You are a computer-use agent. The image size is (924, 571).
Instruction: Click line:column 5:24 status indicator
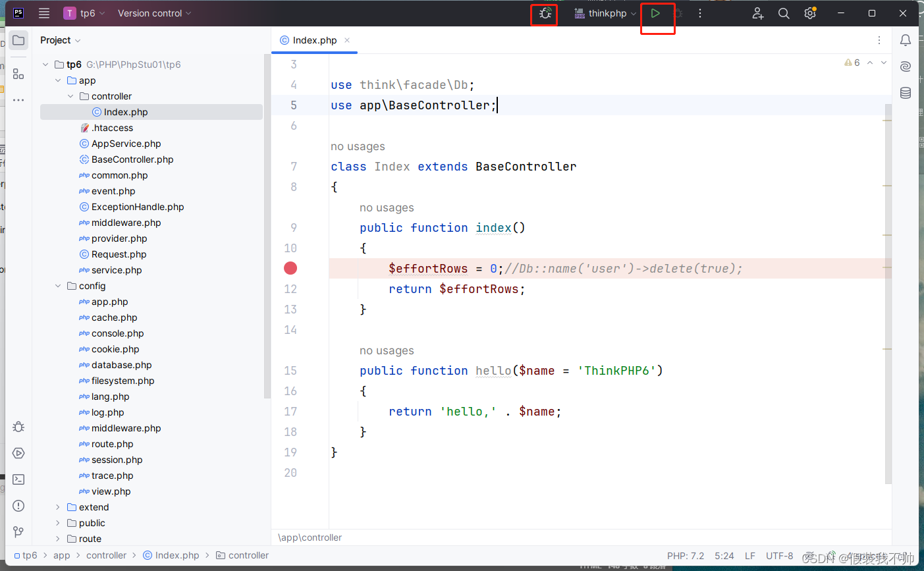[724, 556]
